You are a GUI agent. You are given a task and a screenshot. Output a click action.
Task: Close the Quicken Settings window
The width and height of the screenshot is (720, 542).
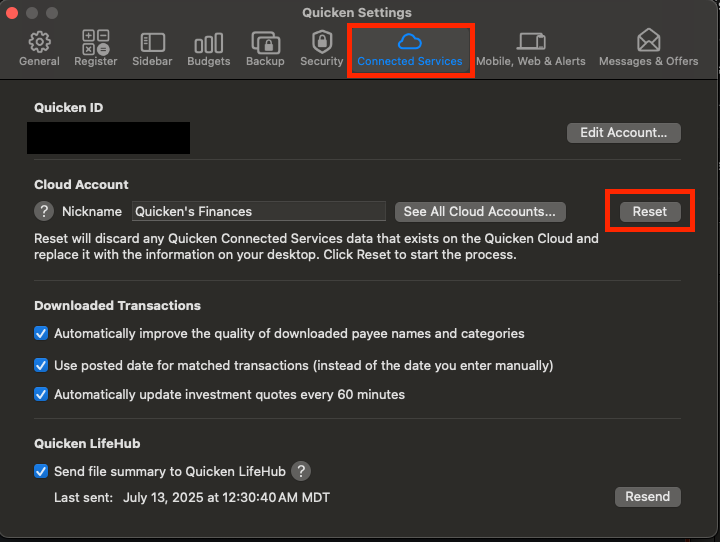12,12
